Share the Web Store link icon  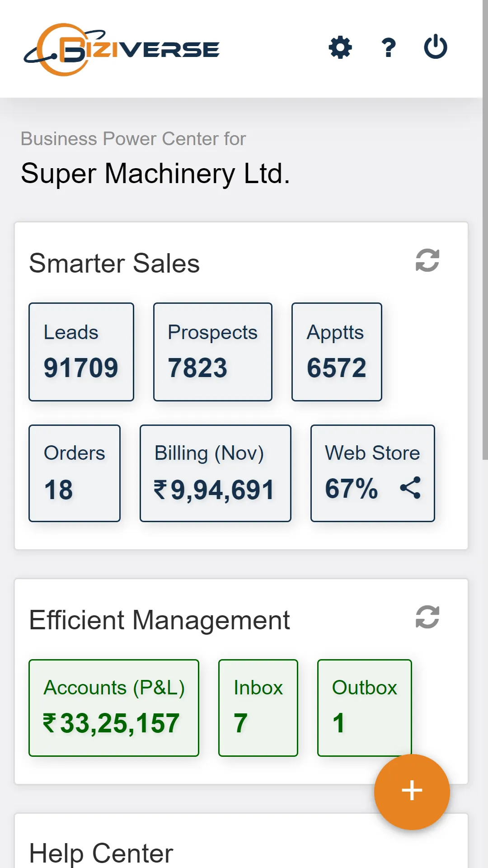coord(410,488)
